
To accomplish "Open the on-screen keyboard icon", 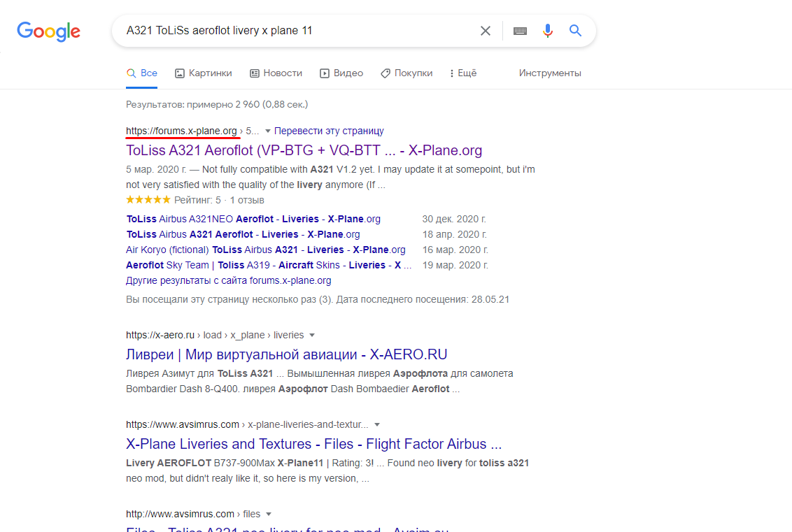I will pyautogui.click(x=520, y=31).
